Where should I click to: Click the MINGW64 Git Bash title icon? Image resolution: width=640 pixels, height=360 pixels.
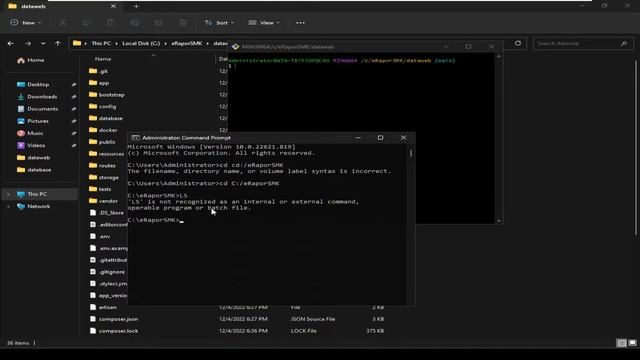(x=236, y=47)
